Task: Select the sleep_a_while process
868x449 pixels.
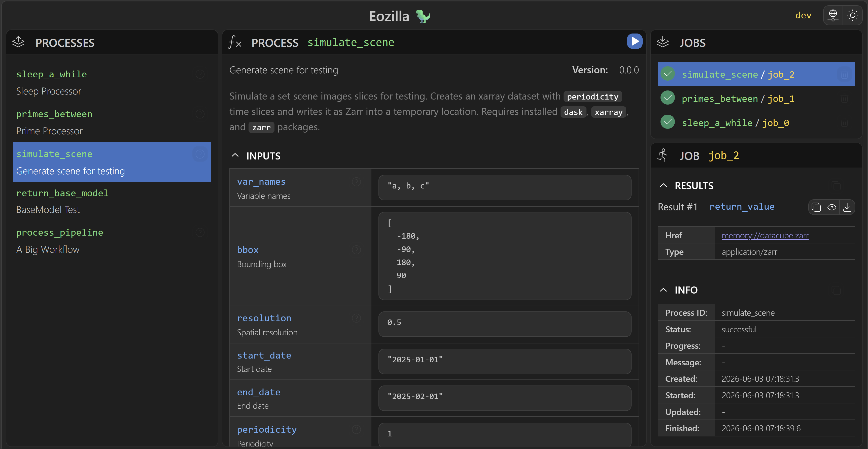Action: tap(112, 83)
